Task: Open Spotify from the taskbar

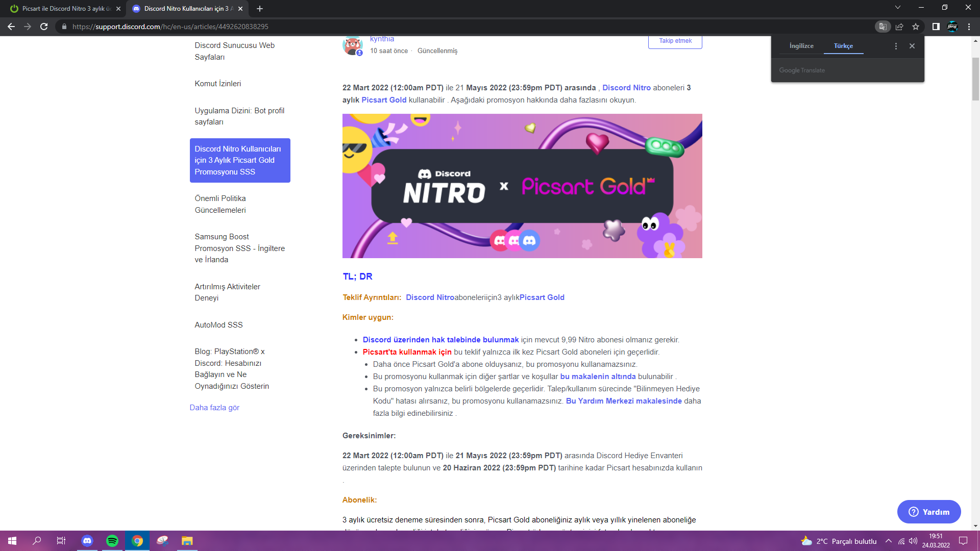Action: click(x=112, y=541)
